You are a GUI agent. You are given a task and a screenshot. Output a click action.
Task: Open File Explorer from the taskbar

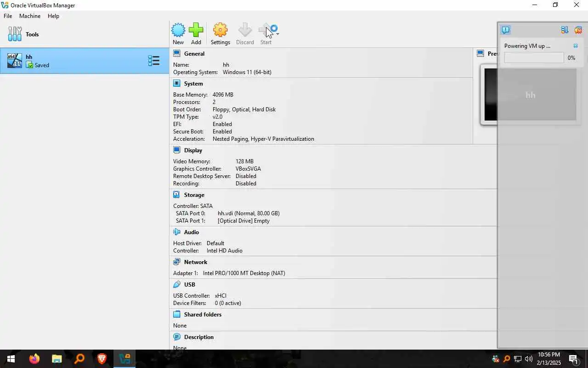pyautogui.click(x=57, y=359)
